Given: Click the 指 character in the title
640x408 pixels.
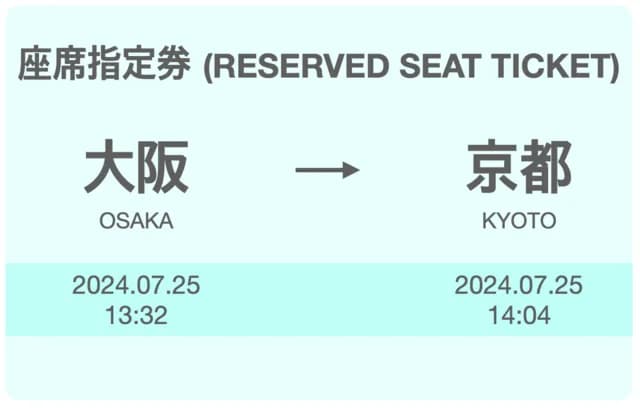Looking at the screenshot, I should click(104, 64).
